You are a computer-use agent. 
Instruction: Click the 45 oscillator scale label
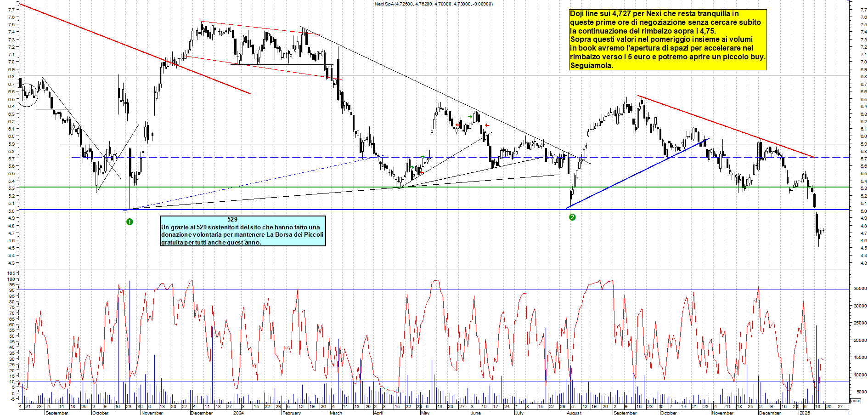pos(12,342)
